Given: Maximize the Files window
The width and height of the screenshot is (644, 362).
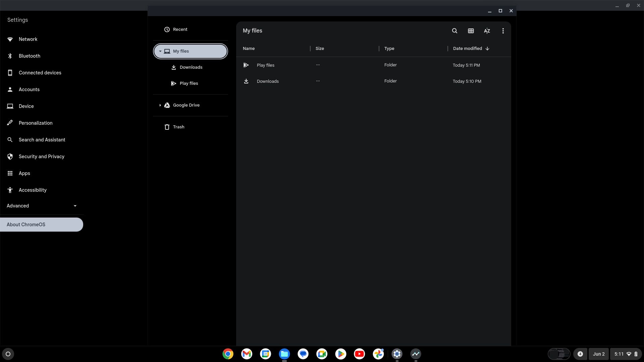Looking at the screenshot, I should (x=500, y=11).
